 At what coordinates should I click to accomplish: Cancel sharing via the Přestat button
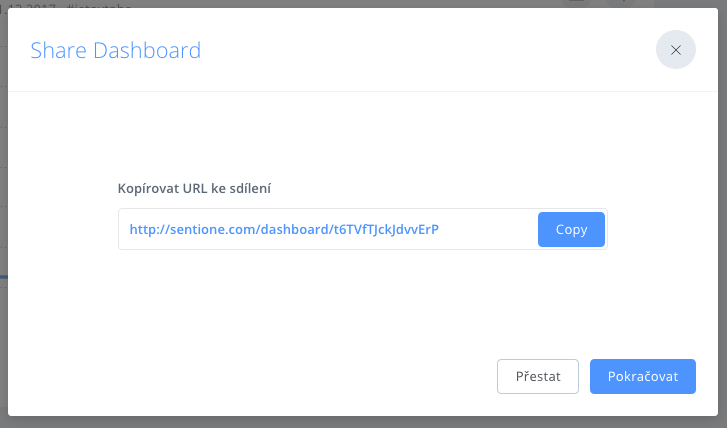pos(538,376)
